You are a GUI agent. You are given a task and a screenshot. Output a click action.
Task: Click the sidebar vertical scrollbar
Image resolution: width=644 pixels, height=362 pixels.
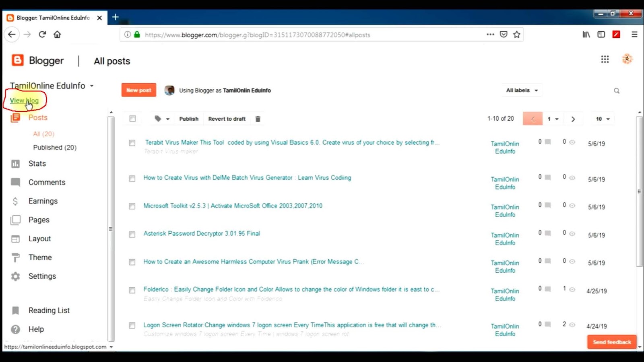click(111, 228)
